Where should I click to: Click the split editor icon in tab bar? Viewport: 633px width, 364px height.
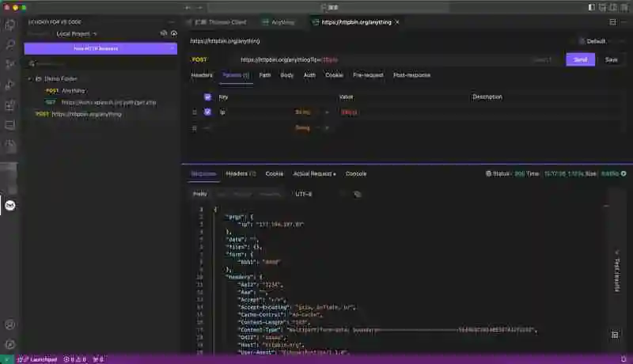click(x=612, y=22)
